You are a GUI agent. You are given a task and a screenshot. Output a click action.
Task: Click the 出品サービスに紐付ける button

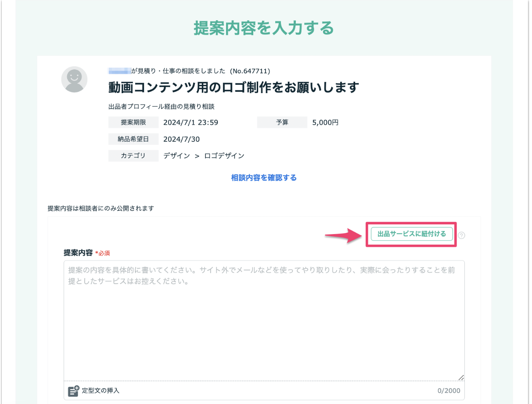(x=411, y=234)
